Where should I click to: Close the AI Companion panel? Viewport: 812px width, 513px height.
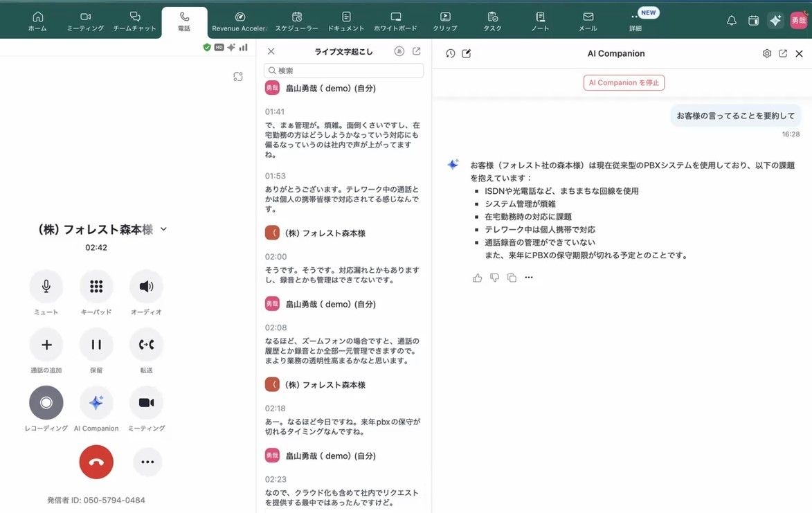coord(799,53)
